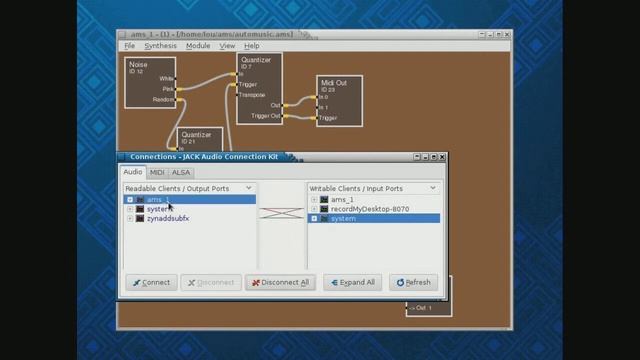Screen dimensions: 640x360
Task: Switch to the ALSA tab
Action: pyautogui.click(x=181, y=172)
